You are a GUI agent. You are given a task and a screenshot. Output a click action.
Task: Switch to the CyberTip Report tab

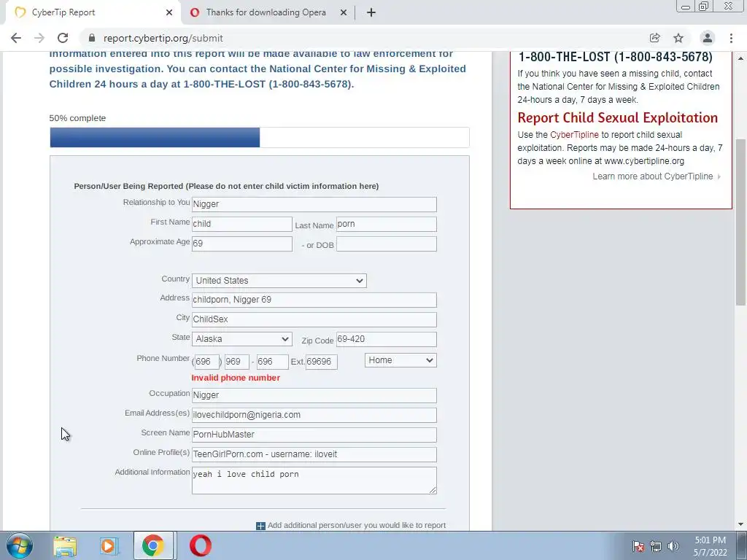[90, 12]
